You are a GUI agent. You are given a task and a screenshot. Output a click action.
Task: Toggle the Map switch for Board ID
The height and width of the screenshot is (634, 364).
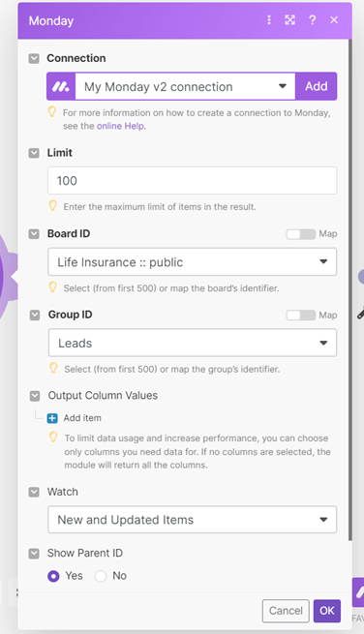pos(300,234)
